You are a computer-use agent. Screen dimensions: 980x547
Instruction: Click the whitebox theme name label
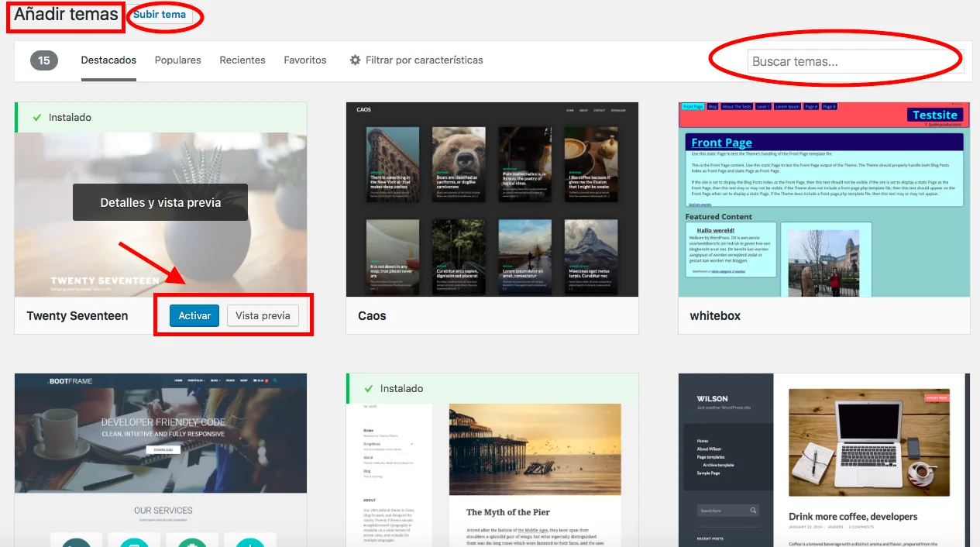click(x=715, y=316)
